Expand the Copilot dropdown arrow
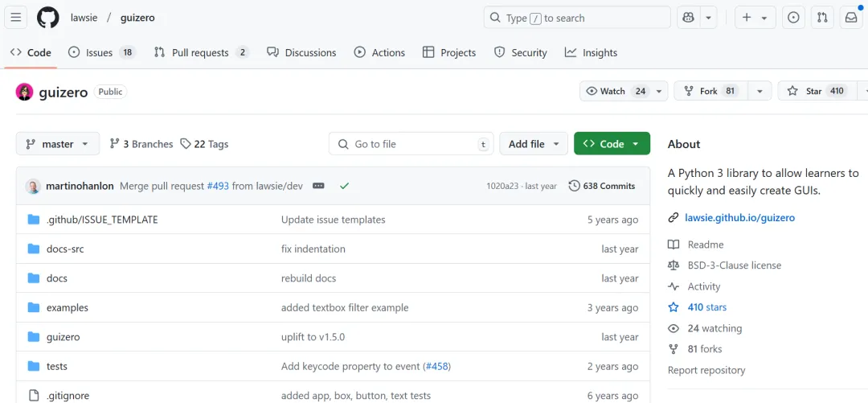The image size is (868, 403). click(709, 18)
